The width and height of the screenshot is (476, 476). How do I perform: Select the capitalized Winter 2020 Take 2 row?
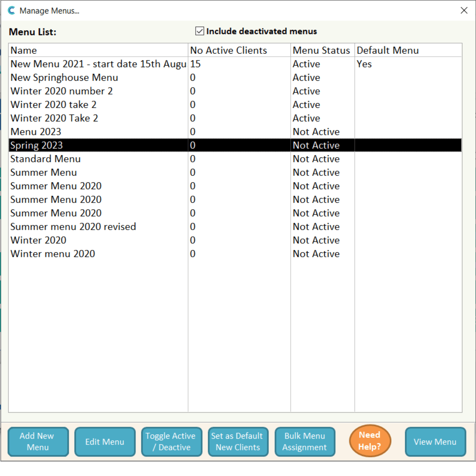(235, 118)
